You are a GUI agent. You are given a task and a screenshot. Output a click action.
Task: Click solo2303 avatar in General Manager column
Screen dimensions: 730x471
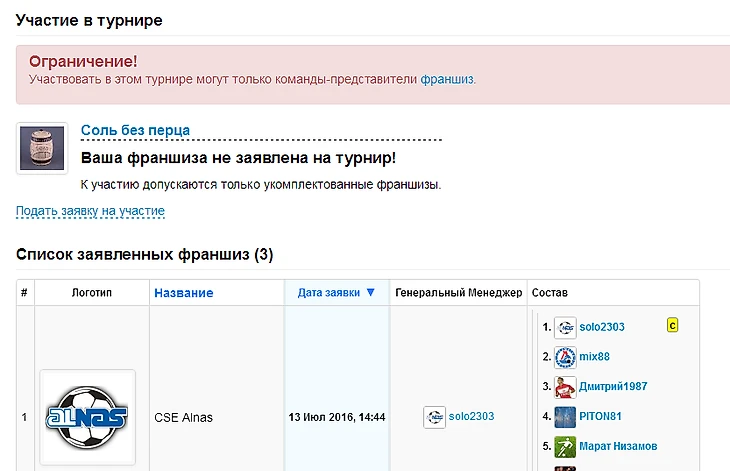click(x=434, y=417)
